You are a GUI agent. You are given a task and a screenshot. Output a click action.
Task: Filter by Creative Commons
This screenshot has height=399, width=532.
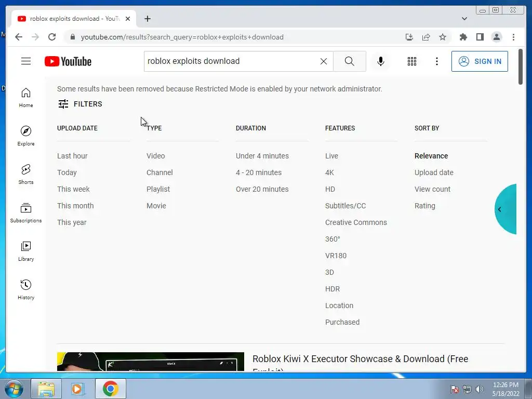tap(356, 222)
